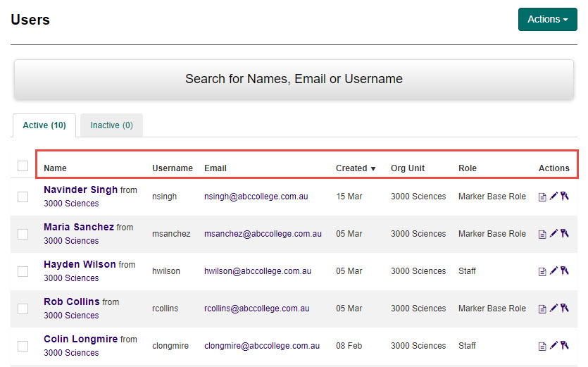Click 'Marker Base Role' for Rob Collins
588x367 pixels.
(492, 309)
